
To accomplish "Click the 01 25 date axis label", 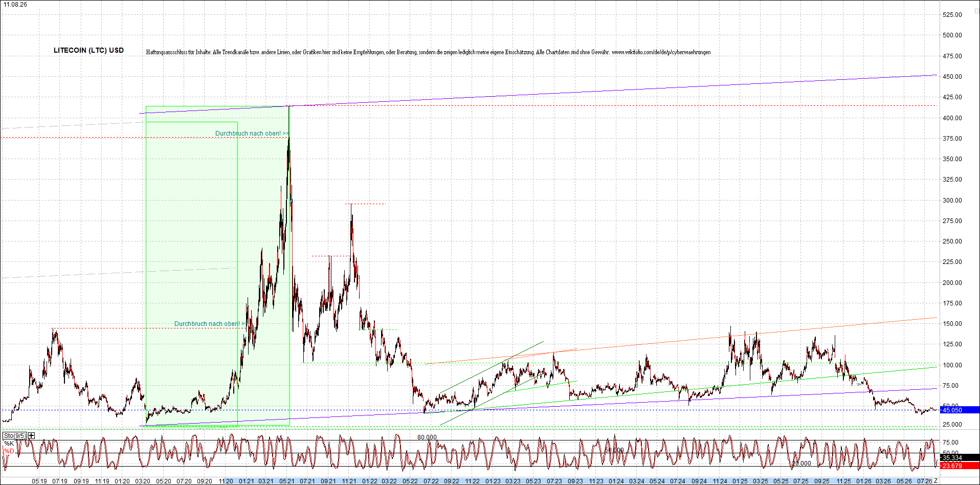I will [x=740, y=481].
